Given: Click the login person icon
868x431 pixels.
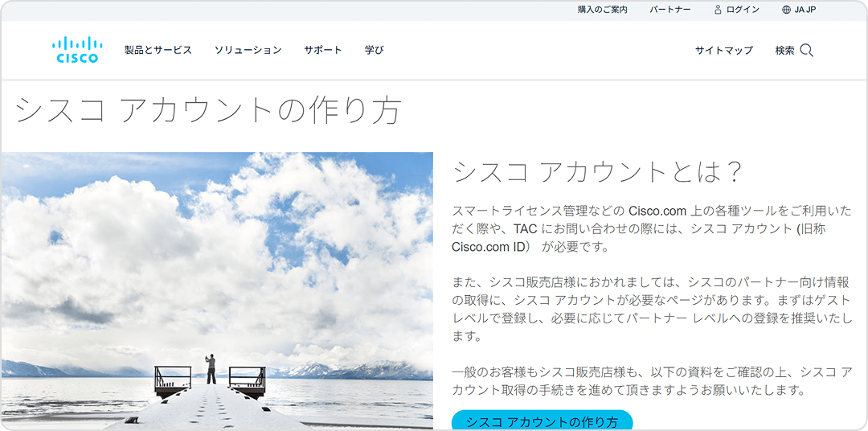Looking at the screenshot, I should click(x=718, y=10).
